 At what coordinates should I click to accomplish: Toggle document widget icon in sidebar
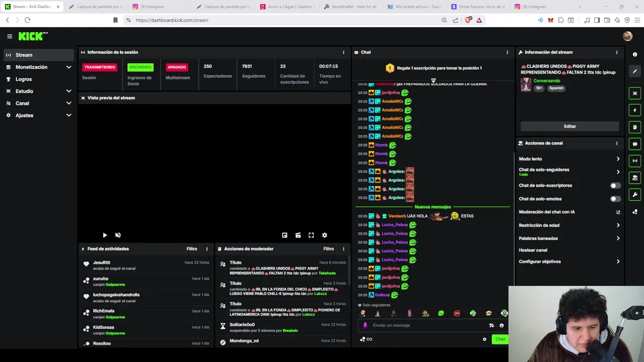[x=635, y=127]
